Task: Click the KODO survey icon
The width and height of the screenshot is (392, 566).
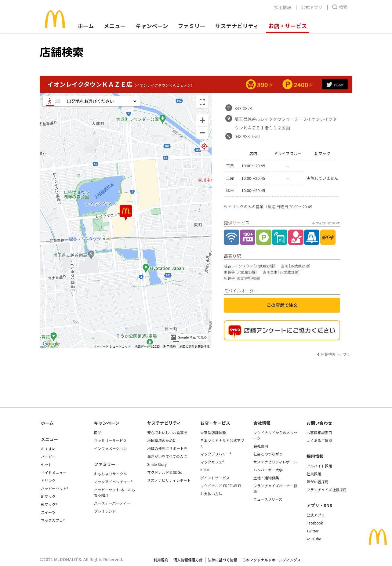Action: (235, 331)
